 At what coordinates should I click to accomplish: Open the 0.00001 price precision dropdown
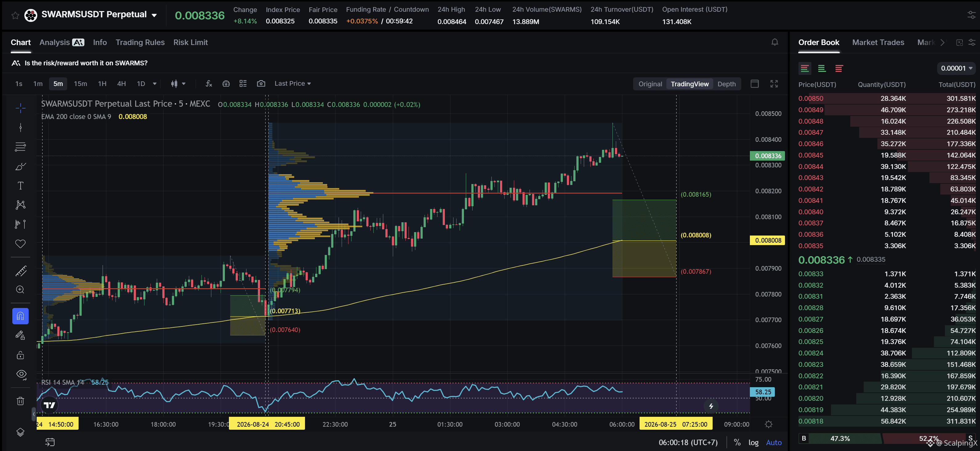956,68
